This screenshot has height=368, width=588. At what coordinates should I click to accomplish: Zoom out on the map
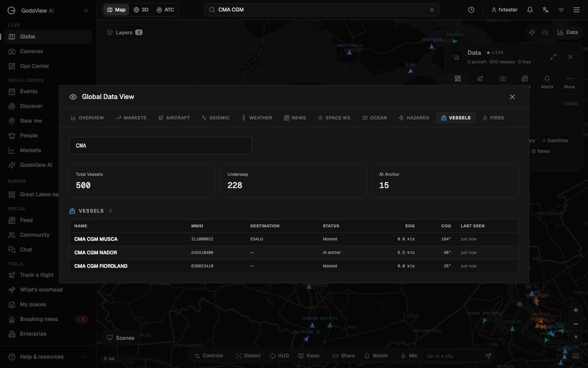click(x=576, y=324)
